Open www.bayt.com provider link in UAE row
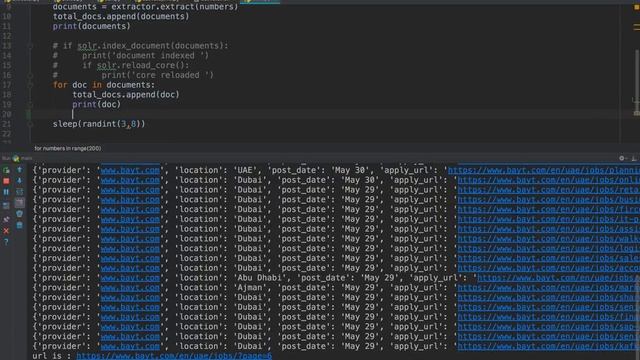Viewport: 640px width, 360px height. (x=130, y=170)
